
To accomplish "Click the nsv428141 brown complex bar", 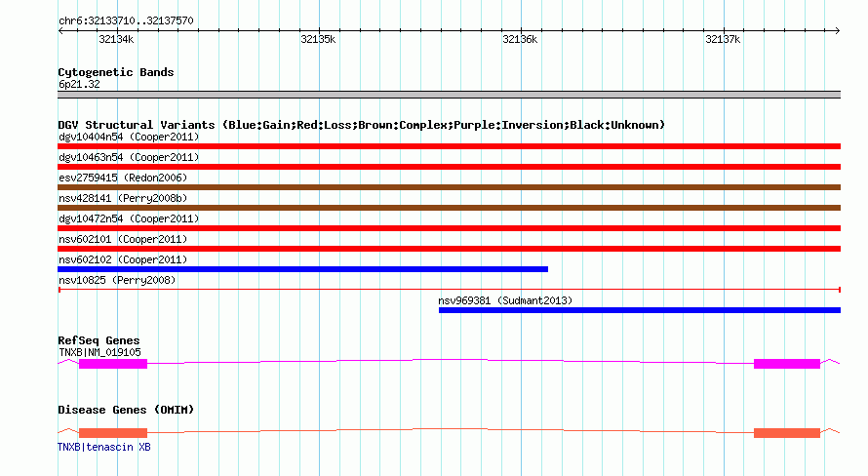I will coord(449,208).
